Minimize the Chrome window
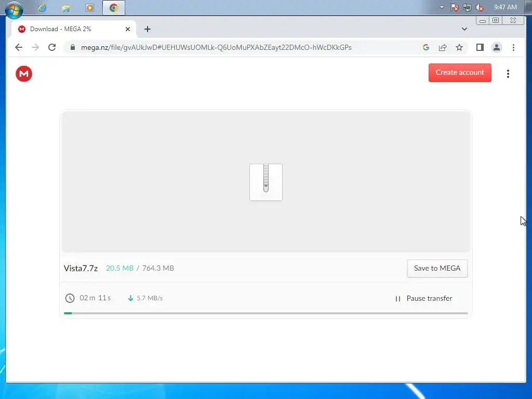This screenshot has height=399, width=532. [483, 21]
